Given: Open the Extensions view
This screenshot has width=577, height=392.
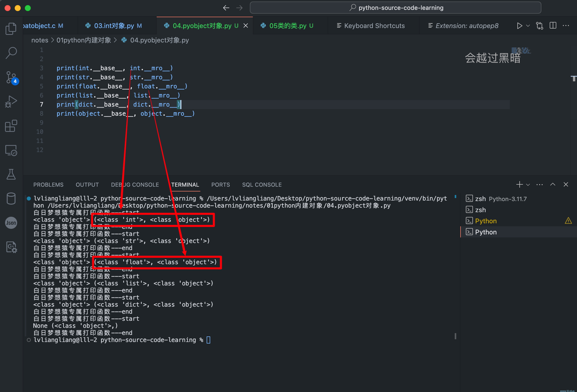Looking at the screenshot, I should pyautogui.click(x=11, y=126).
